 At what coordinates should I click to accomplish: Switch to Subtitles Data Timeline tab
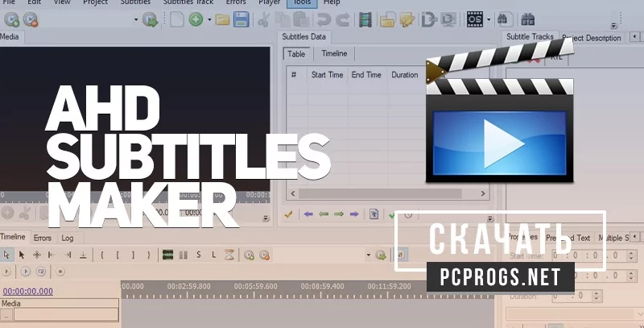[x=334, y=53]
